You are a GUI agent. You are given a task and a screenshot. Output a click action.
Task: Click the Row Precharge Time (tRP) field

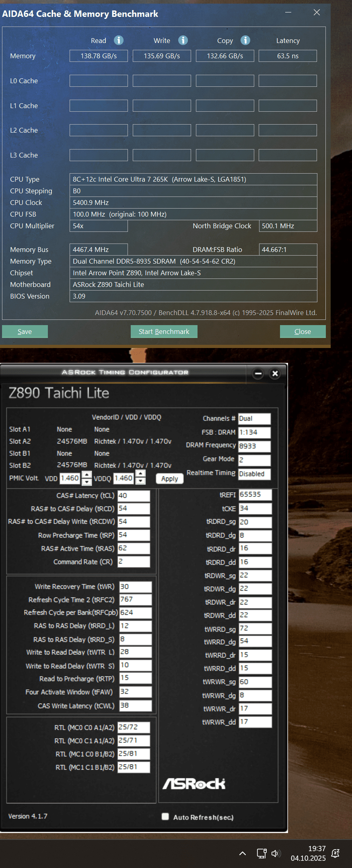coord(134,535)
